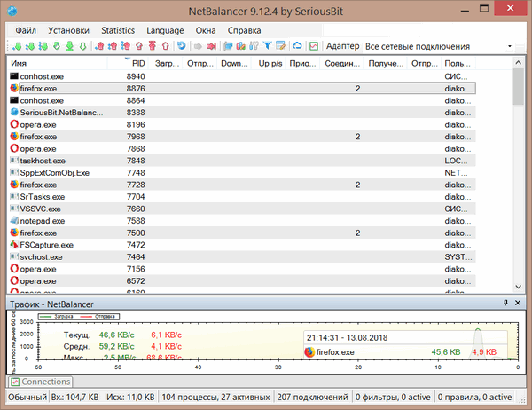Select conhost.exe row with PID 8940
Screen dimensions: 532x410
[241, 76]
